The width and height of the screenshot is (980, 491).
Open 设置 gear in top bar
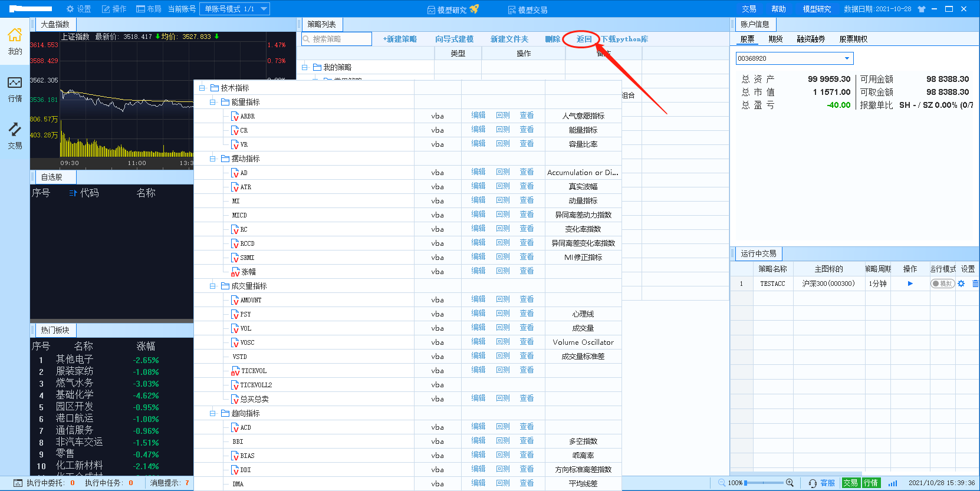[x=78, y=9]
